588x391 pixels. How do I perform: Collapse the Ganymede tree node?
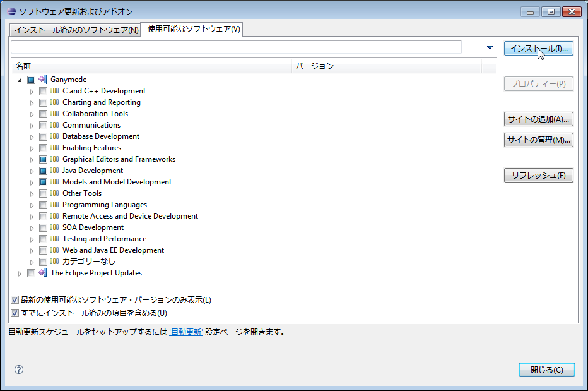coord(20,80)
